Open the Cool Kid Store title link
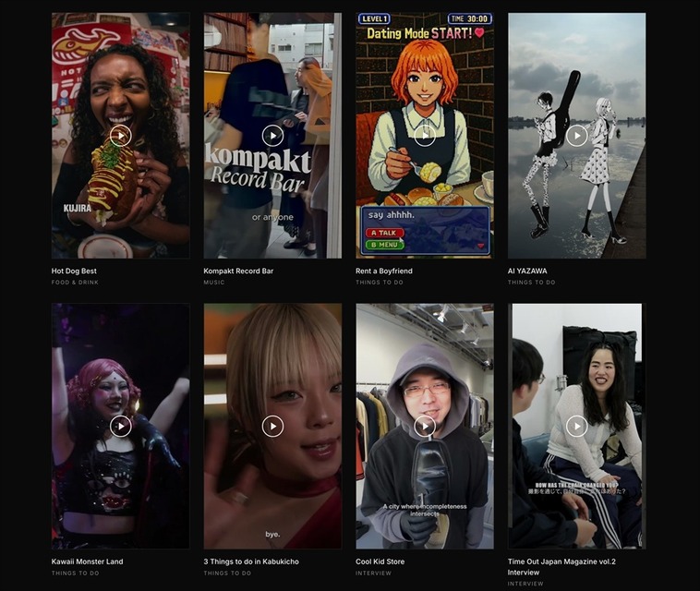This screenshot has width=700, height=591. [x=380, y=561]
